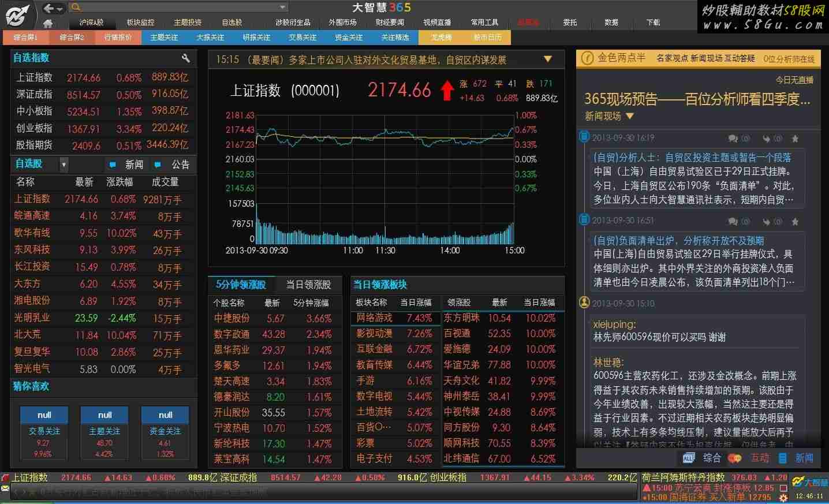Click the 大智慧 logo icon at top-left
Screen dimensions: 829x504
pyautogui.click(x=17, y=15)
